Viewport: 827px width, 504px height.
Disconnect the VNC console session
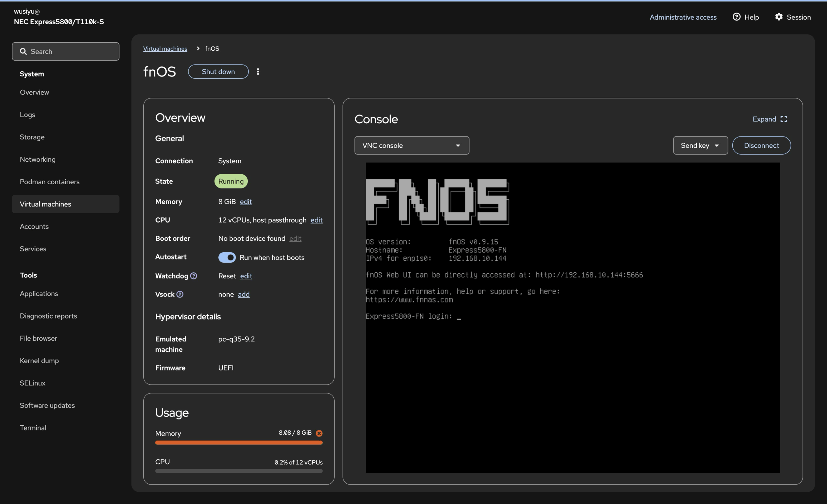(x=761, y=145)
